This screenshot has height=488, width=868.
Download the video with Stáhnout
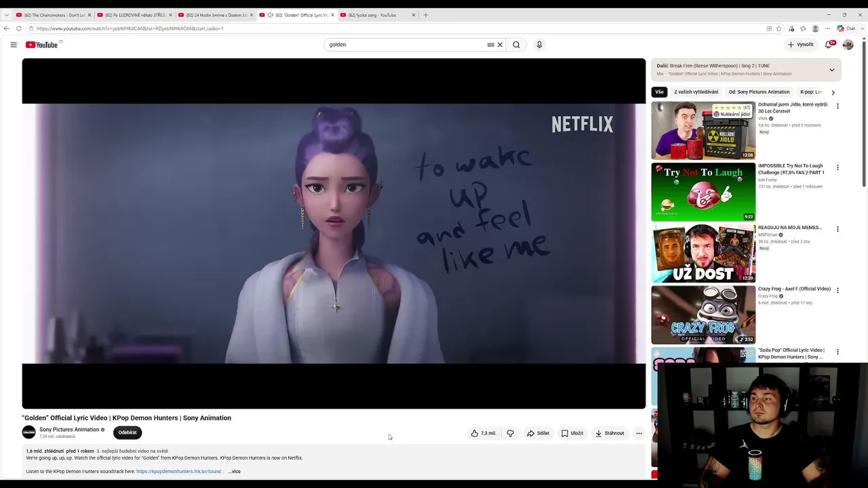(610, 433)
